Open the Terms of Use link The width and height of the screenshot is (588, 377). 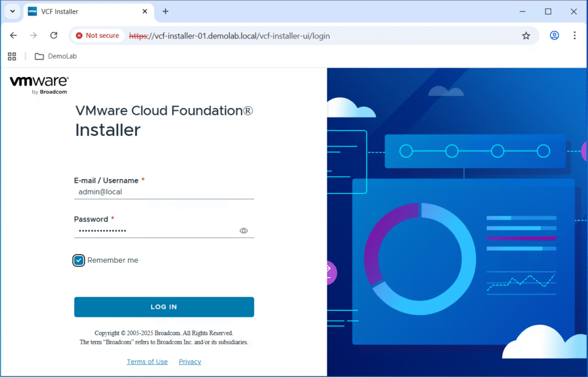(x=147, y=362)
